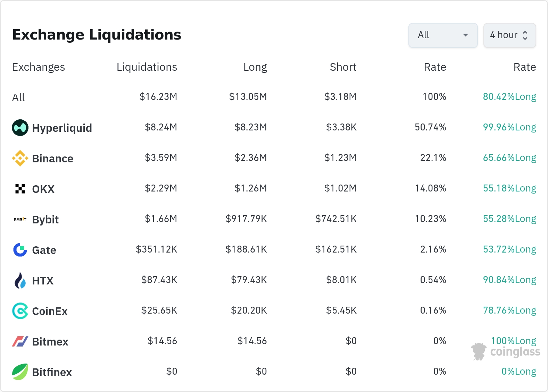Sort by the Long column header
Viewport: 548px width, 392px height.
click(255, 67)
